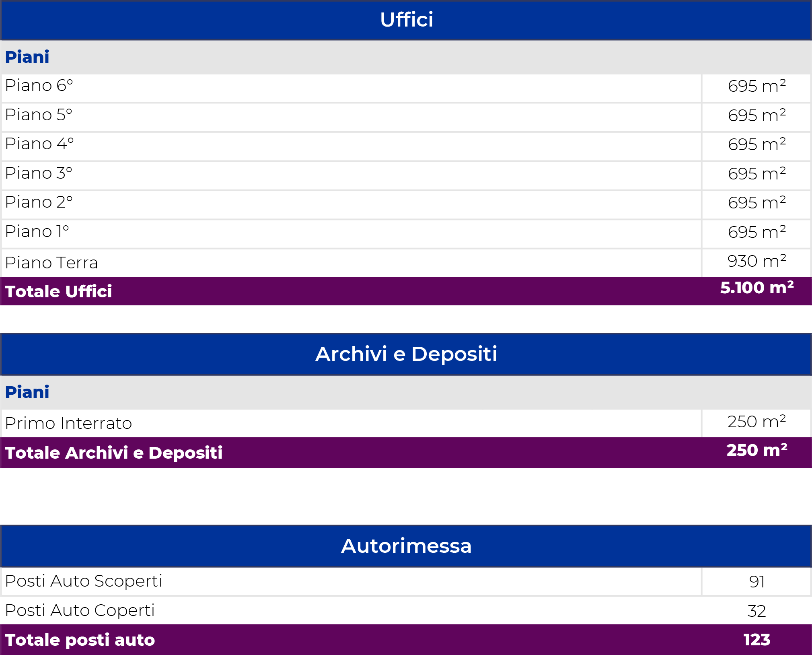Select the Piano 4° row

coord(406,146)
